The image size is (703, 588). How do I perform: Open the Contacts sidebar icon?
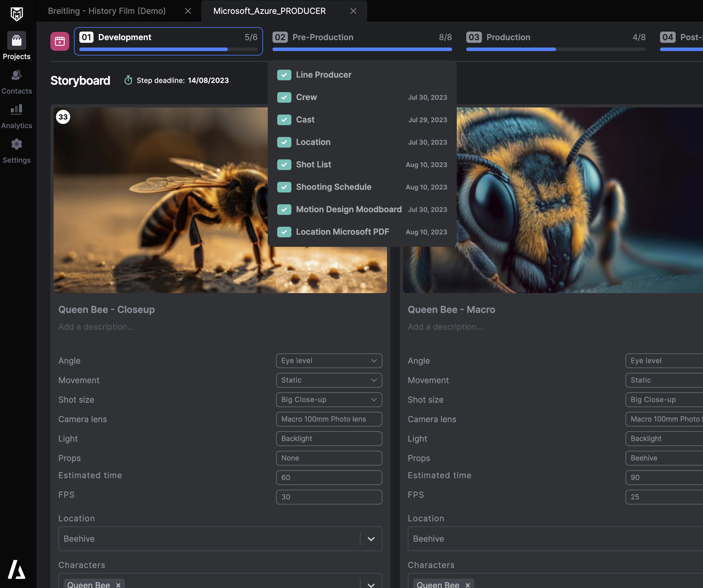pos(17,76)
